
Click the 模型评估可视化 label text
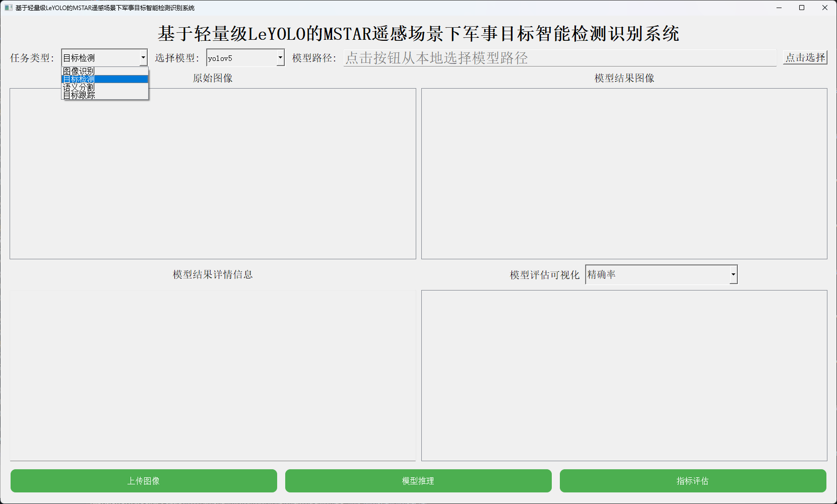(545, 275)
